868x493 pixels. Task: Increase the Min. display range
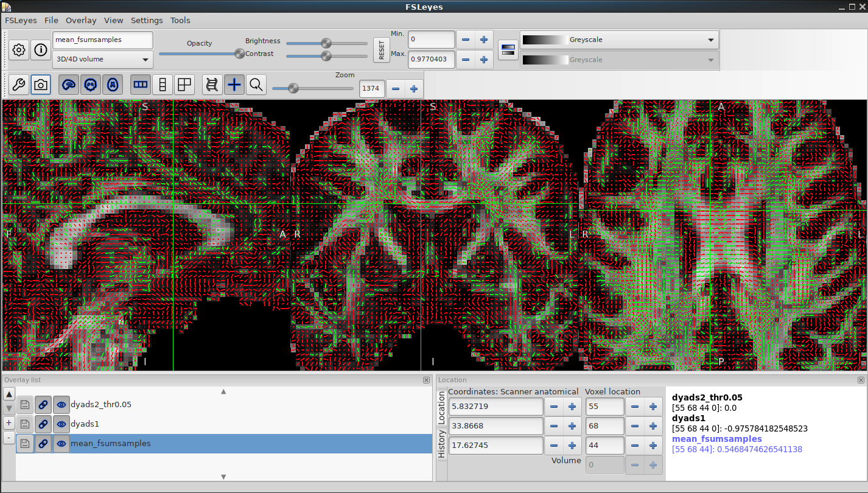tap(484, 40)
